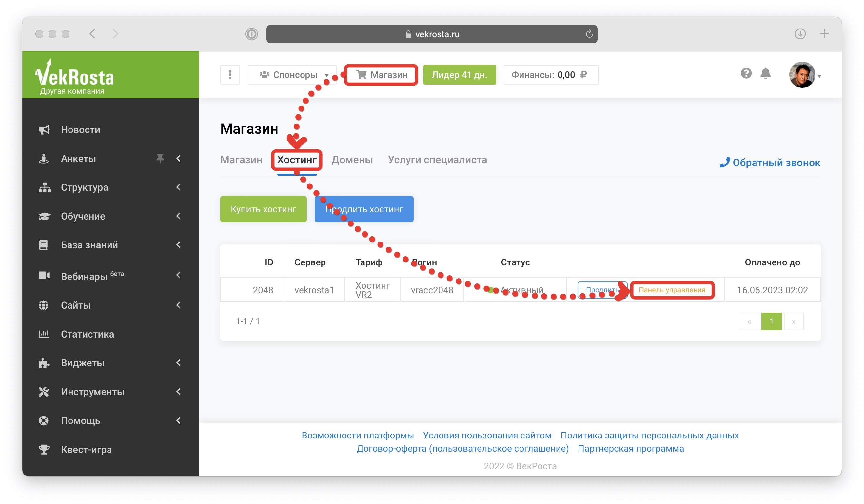864x504 pixels.
Task: Switch to the Магазин tab
Action: [x=241, y=160]
